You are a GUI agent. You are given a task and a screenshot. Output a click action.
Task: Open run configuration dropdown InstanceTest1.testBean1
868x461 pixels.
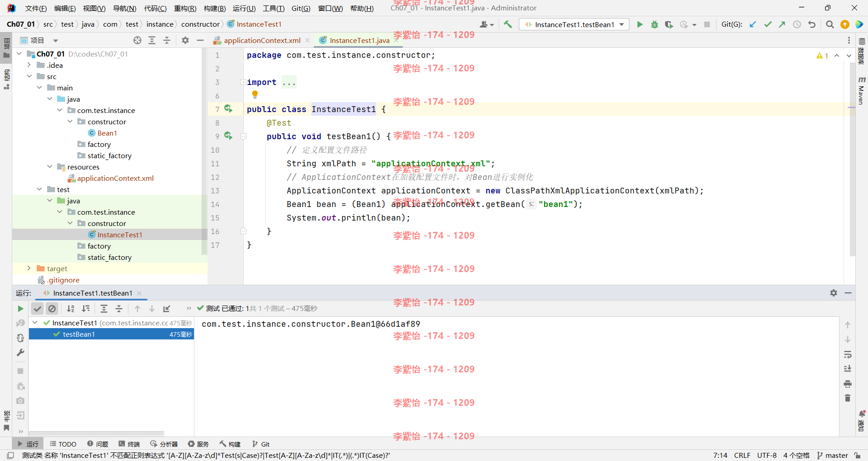pos(574,24)
